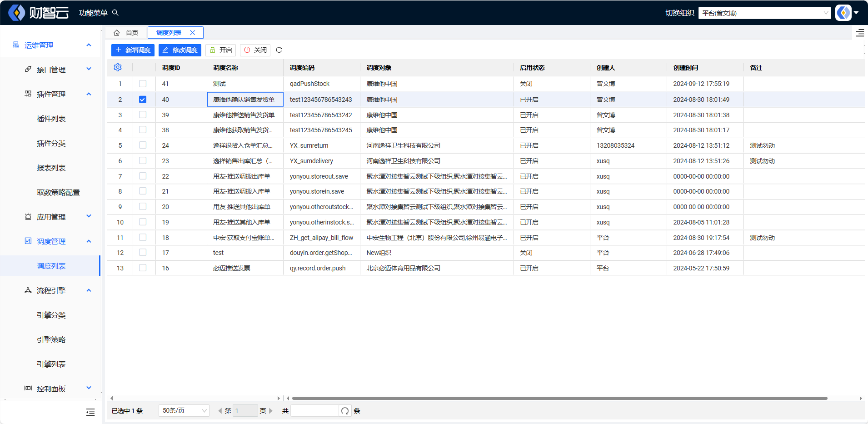
Task: Click the table column settings gear icon
Action: (118, 67)
